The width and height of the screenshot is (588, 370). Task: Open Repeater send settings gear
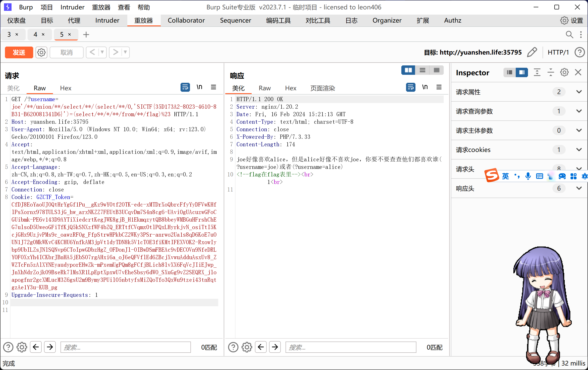point(41,52)
